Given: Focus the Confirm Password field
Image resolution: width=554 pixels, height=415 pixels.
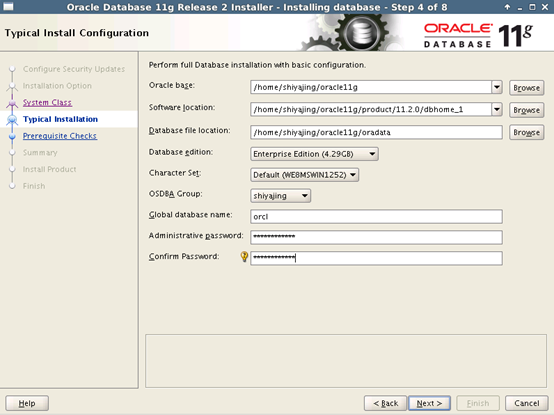Looking at the screenshot, I should (376, 258).
